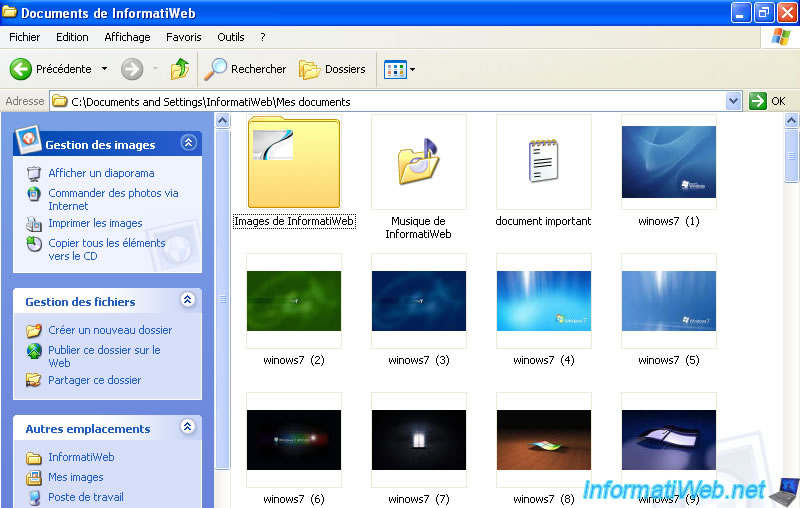This screenshot has width=800, height=508.
Task: Click InformatiWeb folder icon in Autres emplacements
Action: coord(34,458)
